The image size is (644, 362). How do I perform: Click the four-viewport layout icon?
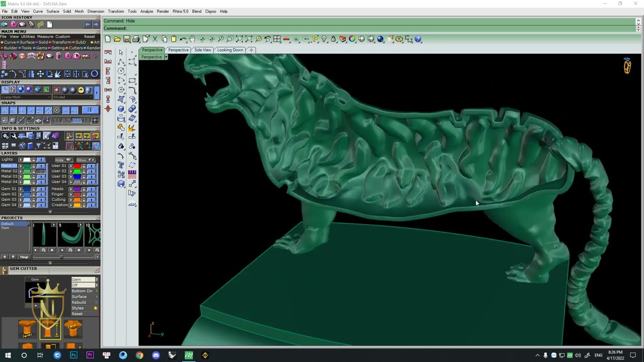click(277, 39)
